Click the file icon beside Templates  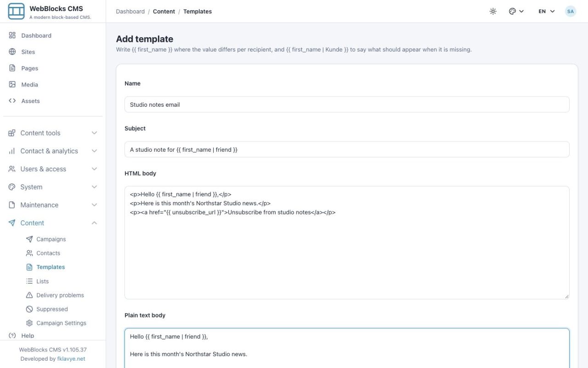[29, 267]
